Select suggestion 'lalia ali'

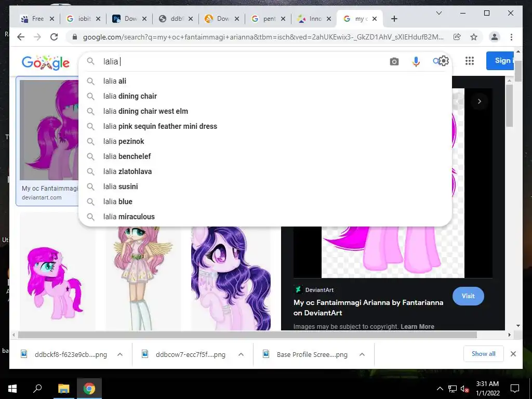coord(265,81)
